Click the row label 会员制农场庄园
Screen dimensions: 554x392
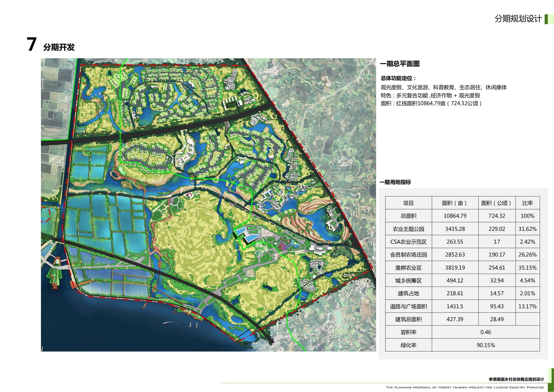(x=408, y=255)
